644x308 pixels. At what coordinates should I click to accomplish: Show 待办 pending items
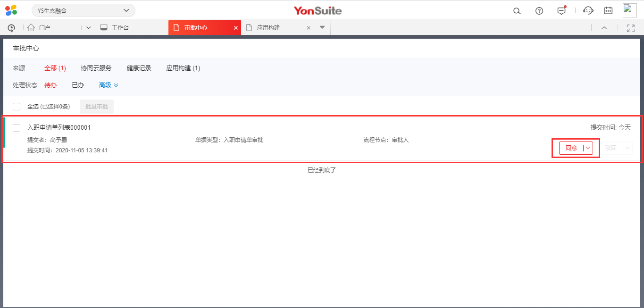click(x=50, y=85)
